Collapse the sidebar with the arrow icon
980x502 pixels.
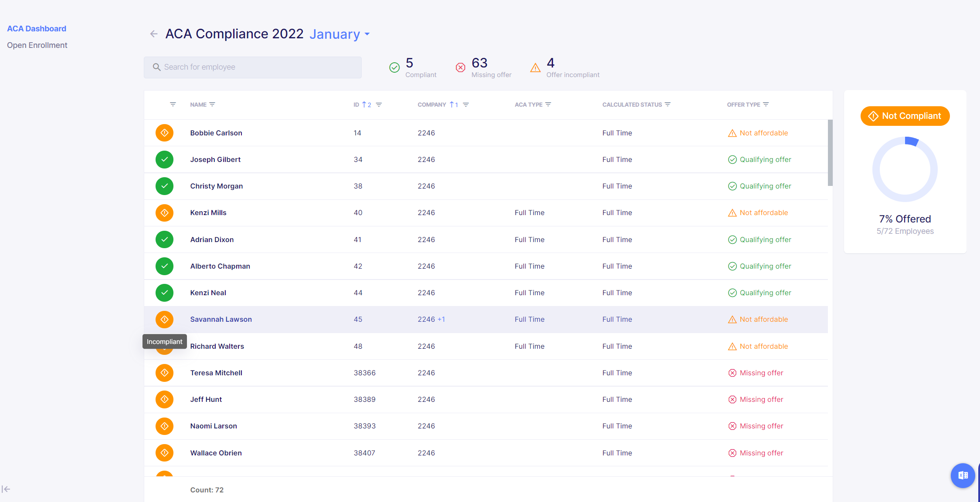(6, 489)
